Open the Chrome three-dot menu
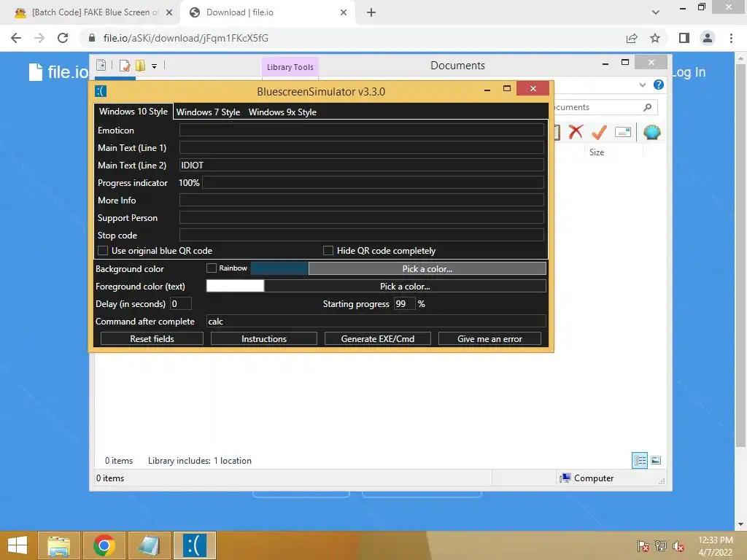The width and height of the screenshot is (747, 560). point(731,38)
